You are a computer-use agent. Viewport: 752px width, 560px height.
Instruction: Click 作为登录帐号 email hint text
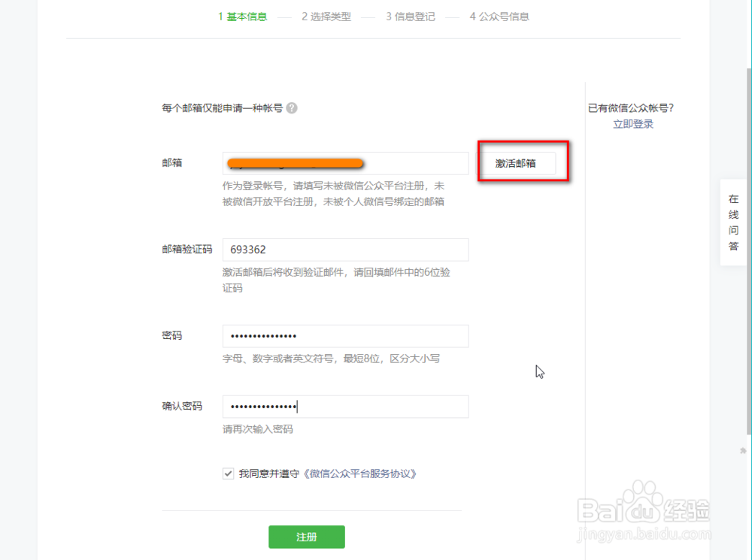[x=333, y=194]
